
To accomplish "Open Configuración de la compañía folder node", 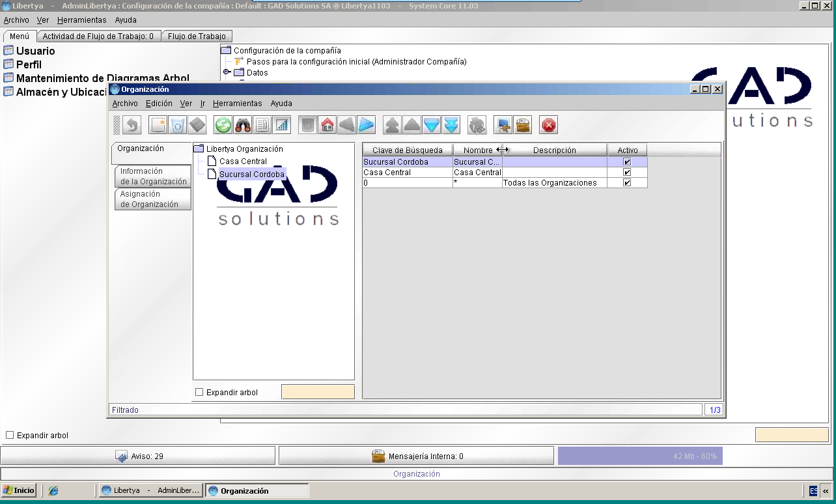I will tap(281, 50).
